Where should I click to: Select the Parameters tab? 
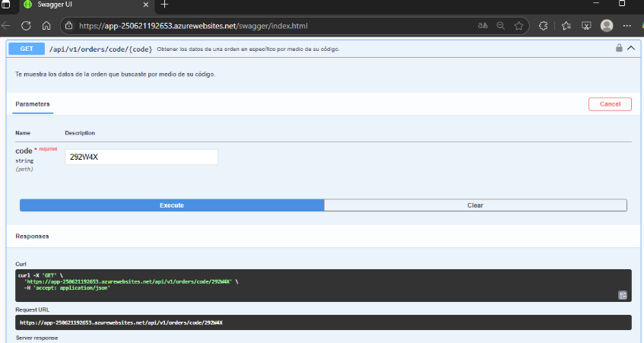[x=33, y=104]
